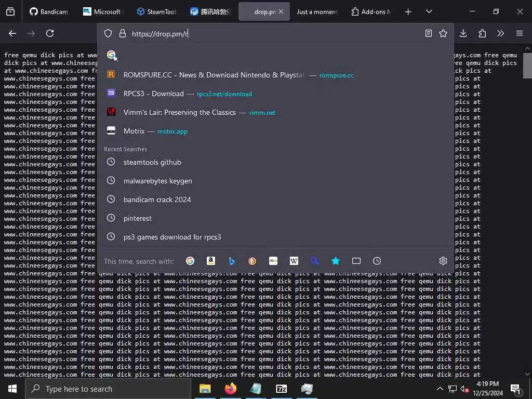The height and width of the screenshot is (399, 532).
Task: Expand hidden system tray icons
Action: [x=440, y=389]
